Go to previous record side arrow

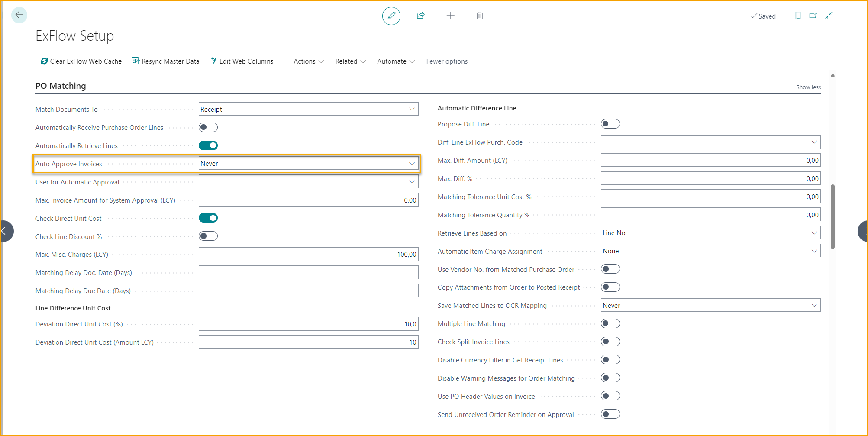click(x=6, y=231)
